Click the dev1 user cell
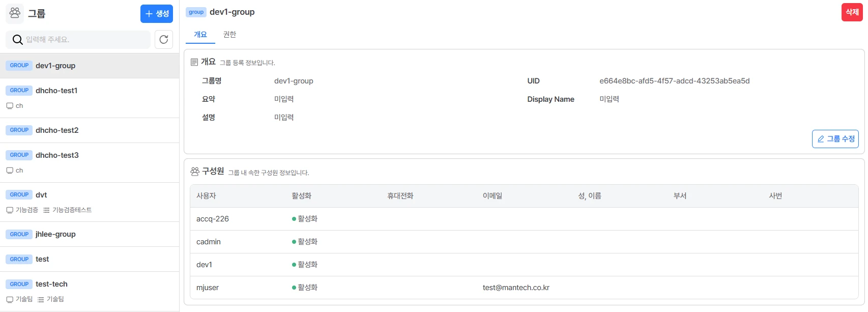 click(204, 265)
